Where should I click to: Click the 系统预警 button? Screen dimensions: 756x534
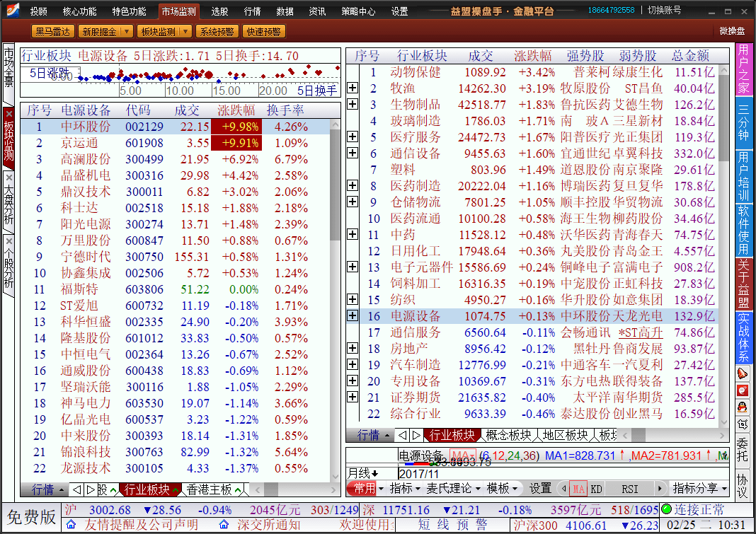[217, 32]
